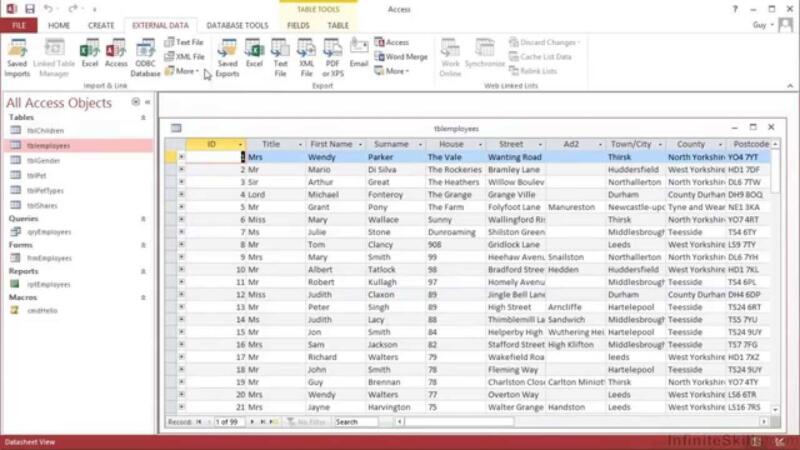This screenshot has height=450, width=800.
Task: Collapse the Tables group in navigation pane
Action: 143,118
